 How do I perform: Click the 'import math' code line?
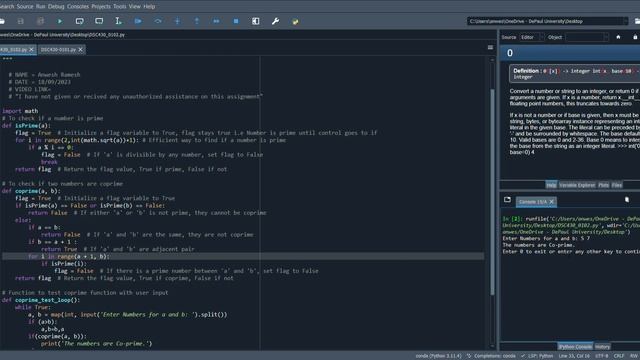coord(20,111)
